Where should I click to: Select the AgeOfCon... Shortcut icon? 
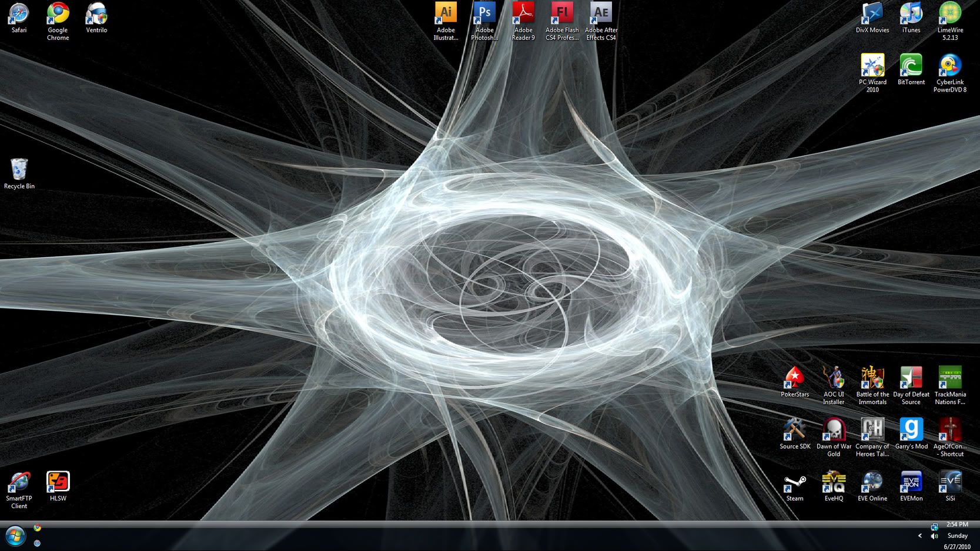tap(950, 438)
